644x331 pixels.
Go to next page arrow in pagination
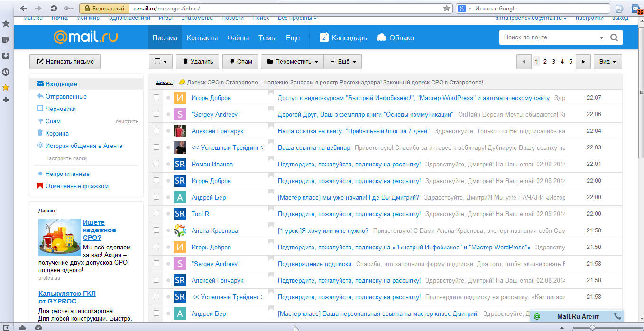pyautogui.click(x=584, y=62)
